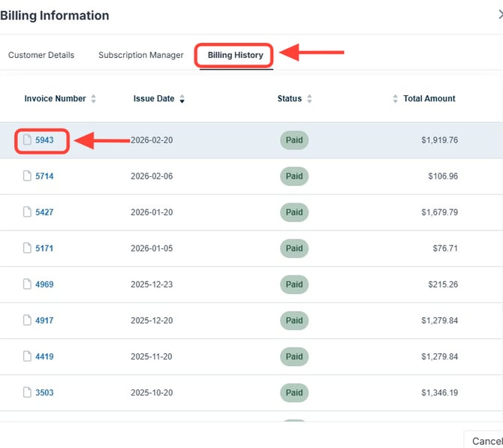Image resolution: width=503 pixels, height=448 pixels.
Task: Click total amount $1,679.79
Action: (x=439, y=212)
